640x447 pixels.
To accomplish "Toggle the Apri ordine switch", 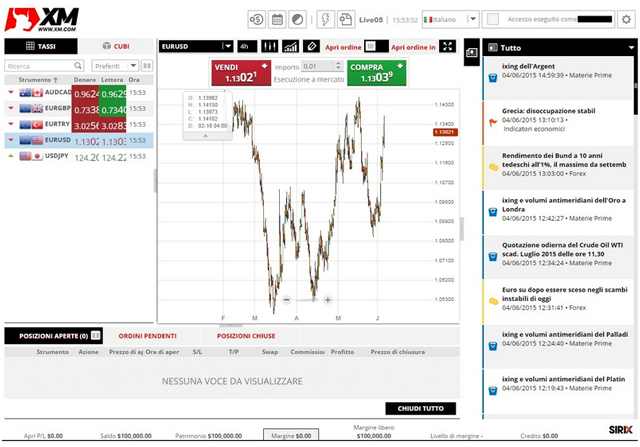I will (x=370, y=46).
